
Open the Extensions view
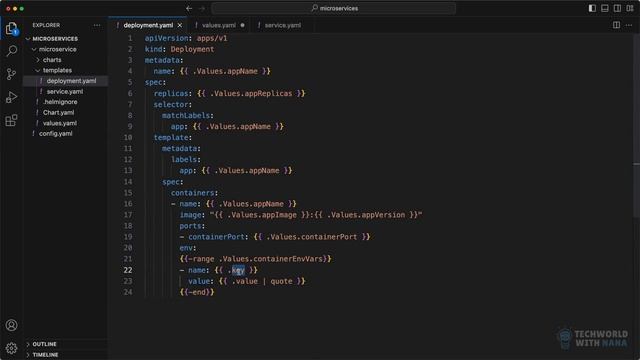11,120
